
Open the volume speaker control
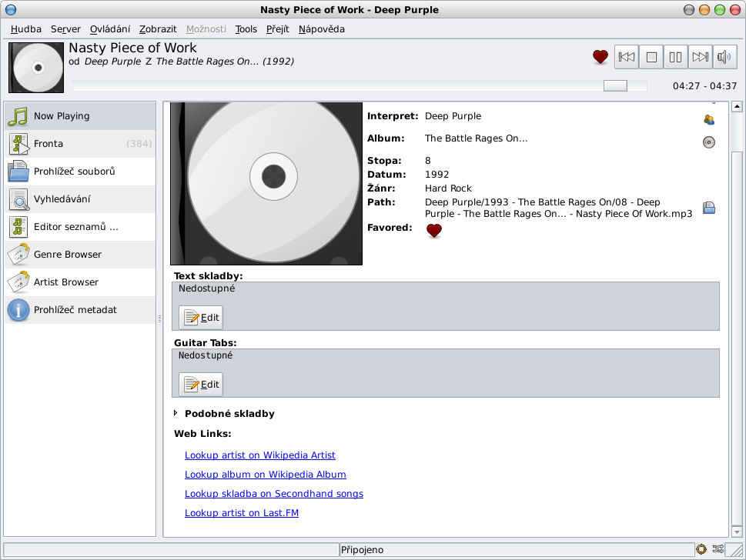(724, 57)
